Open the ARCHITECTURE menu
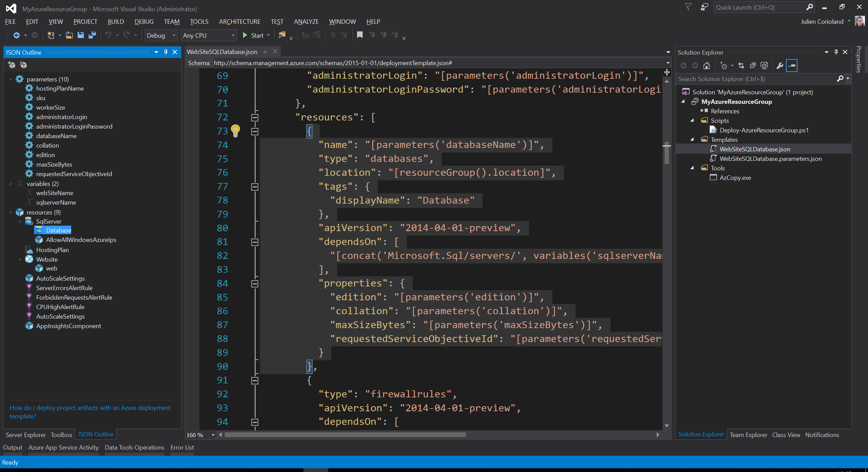Viewport: 868px width, 472px height. [x=239, y=21]
